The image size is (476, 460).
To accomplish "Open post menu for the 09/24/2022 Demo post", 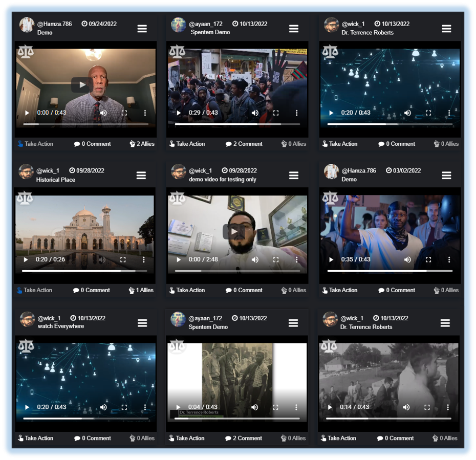I will click(142, 28).
